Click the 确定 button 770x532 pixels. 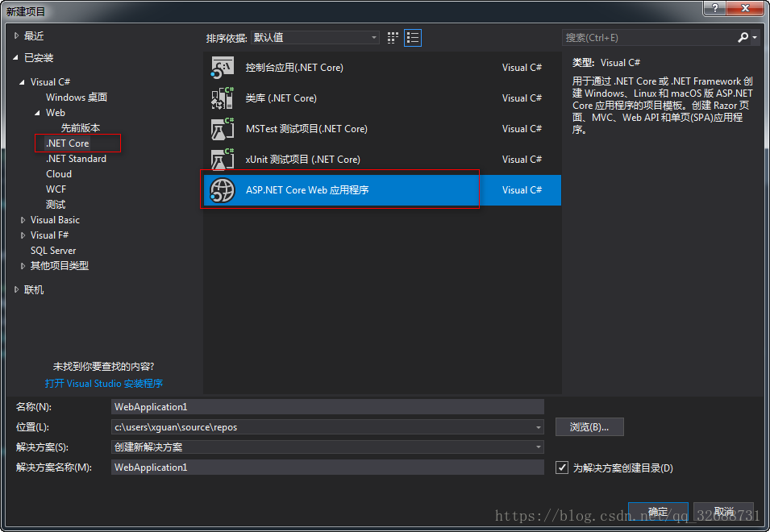(x=658, y=512)
